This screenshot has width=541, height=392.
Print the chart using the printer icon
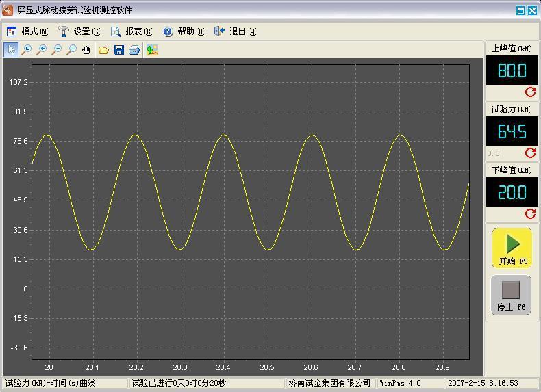click(134, 50)
